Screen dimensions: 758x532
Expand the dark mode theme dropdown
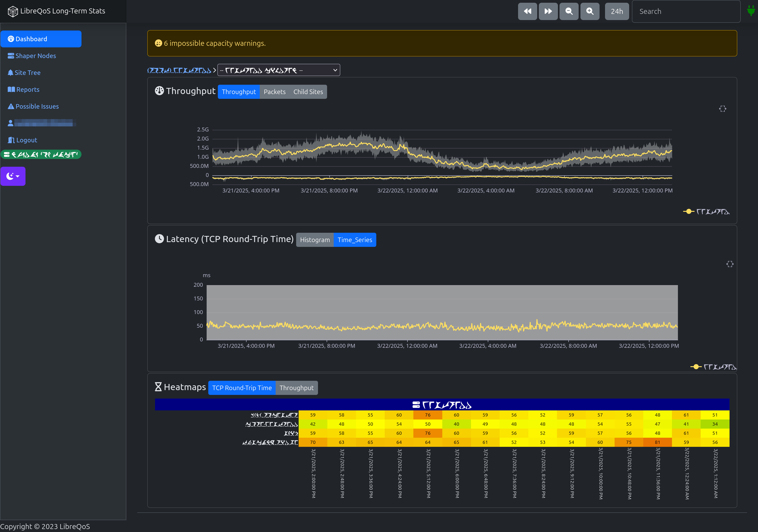click(13, 176)
